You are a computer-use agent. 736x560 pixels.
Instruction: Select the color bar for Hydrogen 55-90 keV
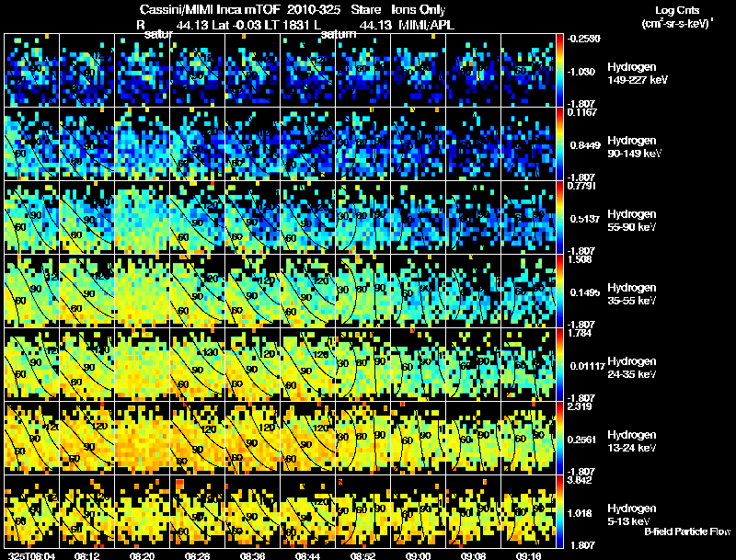(x=559, y=218)
